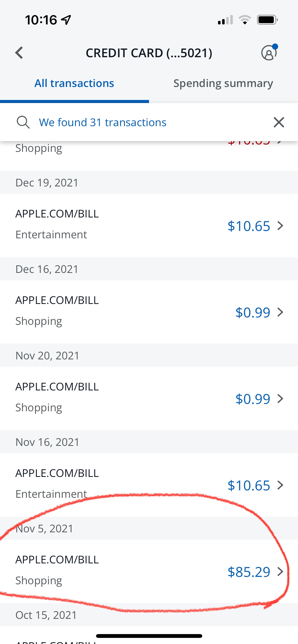
Task: Tap the 'We found 31 transactions' field
Action: click(103, 122)
